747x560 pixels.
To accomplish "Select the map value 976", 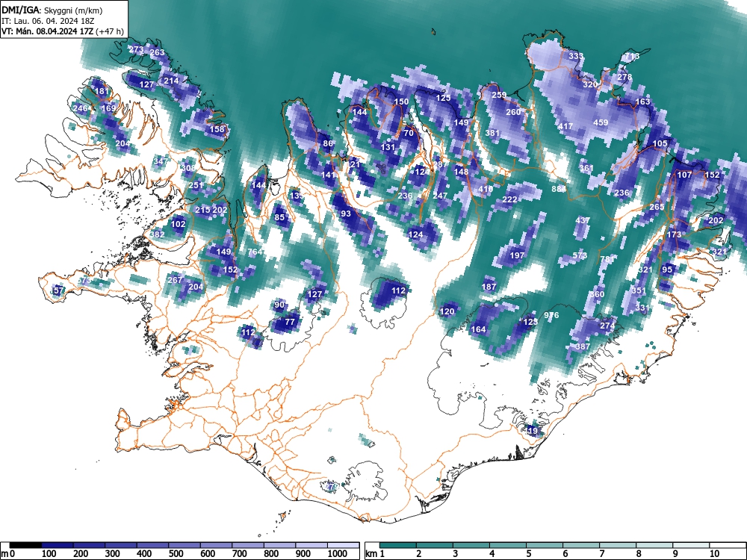I will point(551,315).
